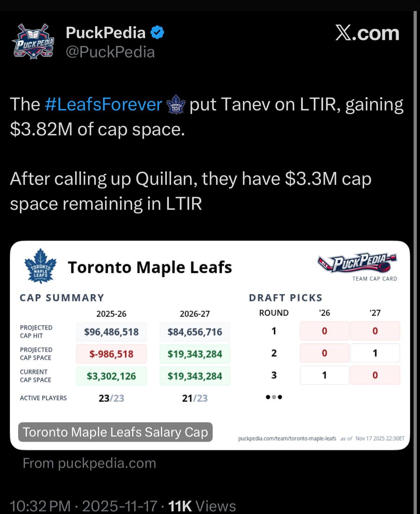420x514 pixels.
Task: Open the @PuckPedia handle
Action: (110, 52)
